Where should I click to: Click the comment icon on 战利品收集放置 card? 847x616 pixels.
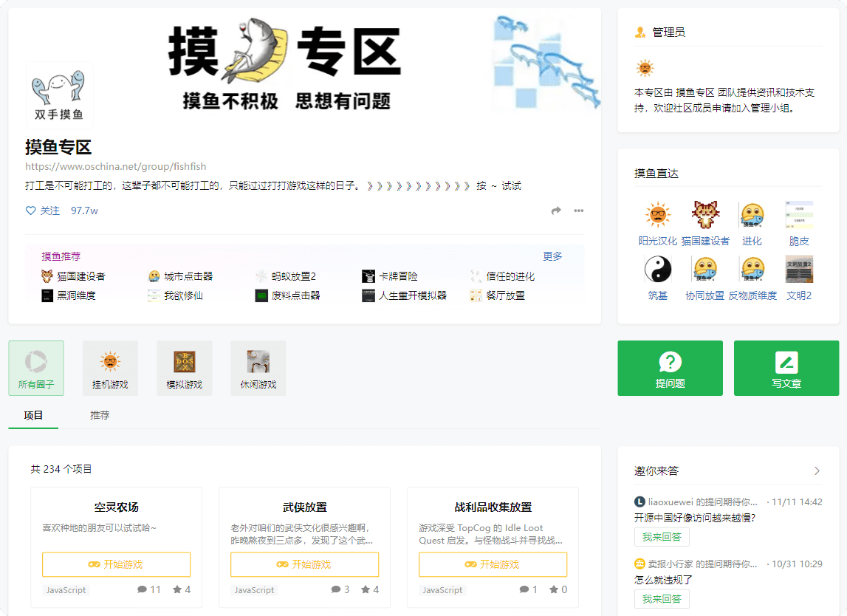tap(524, 589)
